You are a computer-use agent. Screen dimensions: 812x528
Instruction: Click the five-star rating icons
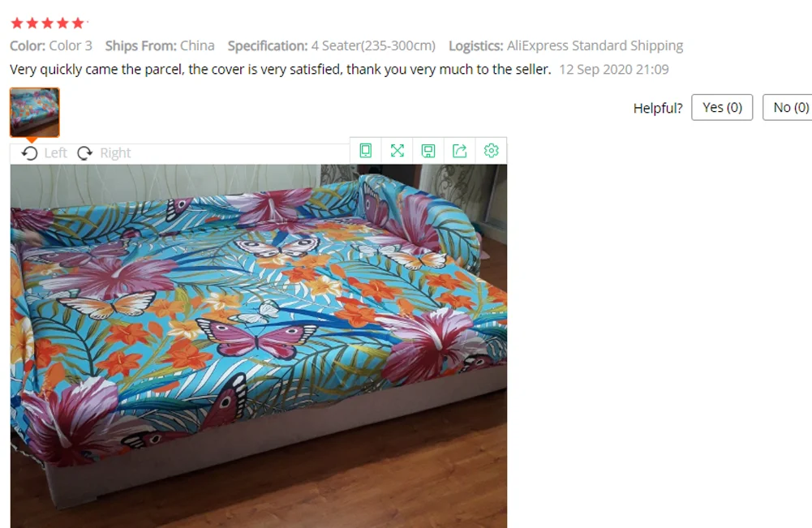click(x=48, y=23)
